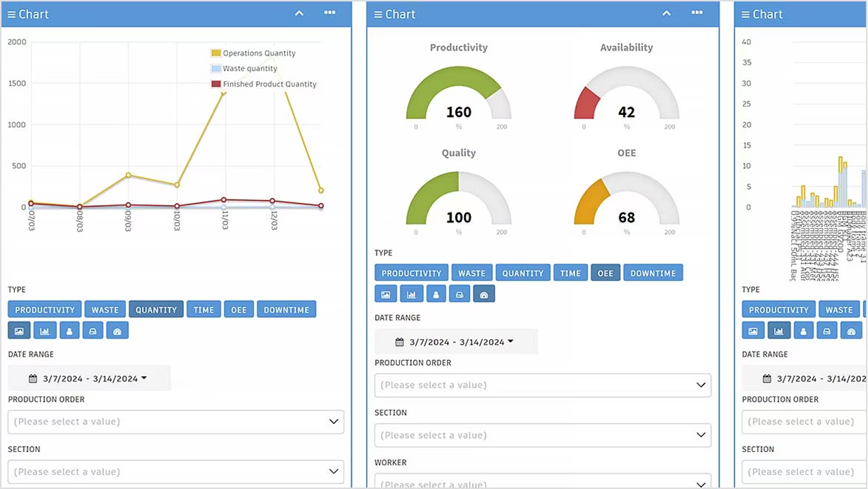This screenshot has height=489, width=868.
Task: Open date range picker in the gauge panel
Action: (456, 342)
